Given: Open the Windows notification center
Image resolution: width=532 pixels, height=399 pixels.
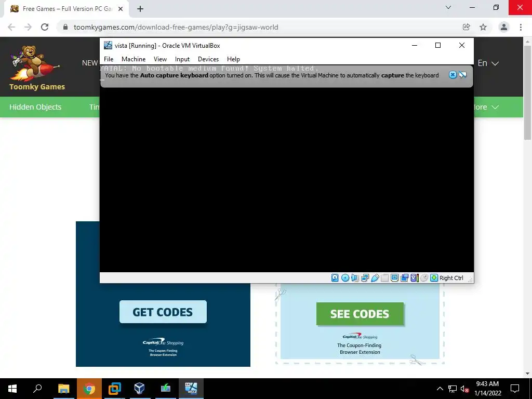Looking at the screenshot, I should click(x=515, y=389).
